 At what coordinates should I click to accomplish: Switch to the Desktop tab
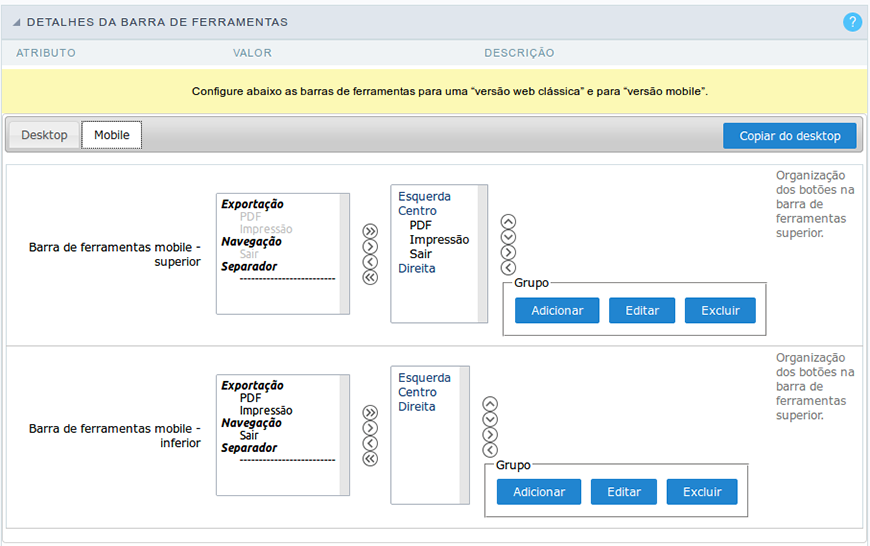pos(44,135)
